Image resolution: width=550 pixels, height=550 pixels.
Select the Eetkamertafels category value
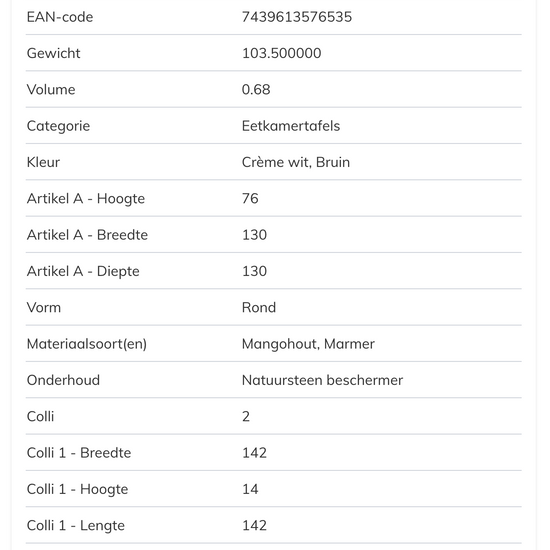pos(291,126)
